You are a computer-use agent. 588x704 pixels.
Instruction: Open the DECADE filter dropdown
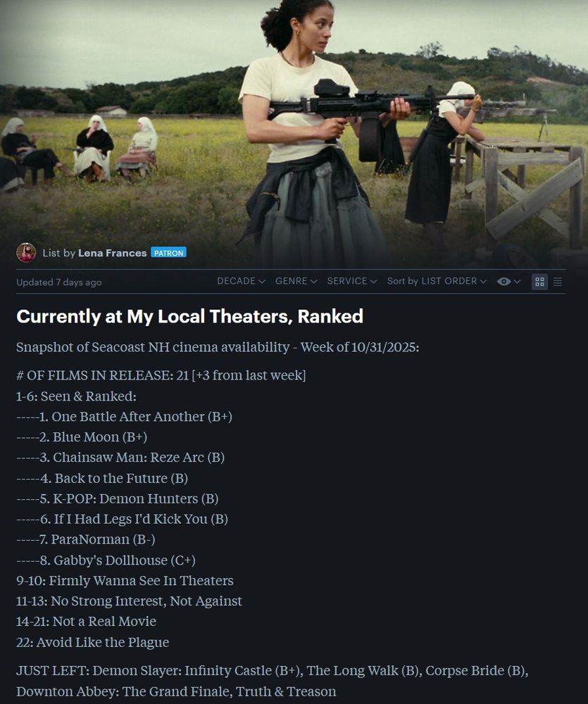point(242,281)
